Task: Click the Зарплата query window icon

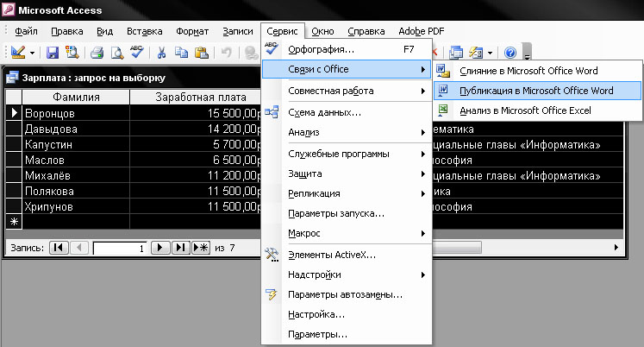Action: (x=12, y=78)
